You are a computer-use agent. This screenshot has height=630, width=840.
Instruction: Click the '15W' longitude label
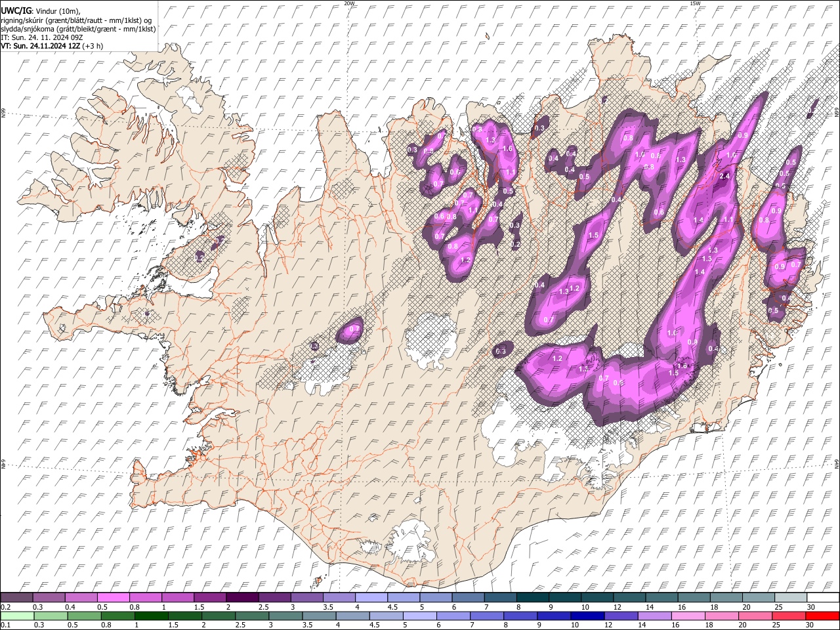point(695,3)
